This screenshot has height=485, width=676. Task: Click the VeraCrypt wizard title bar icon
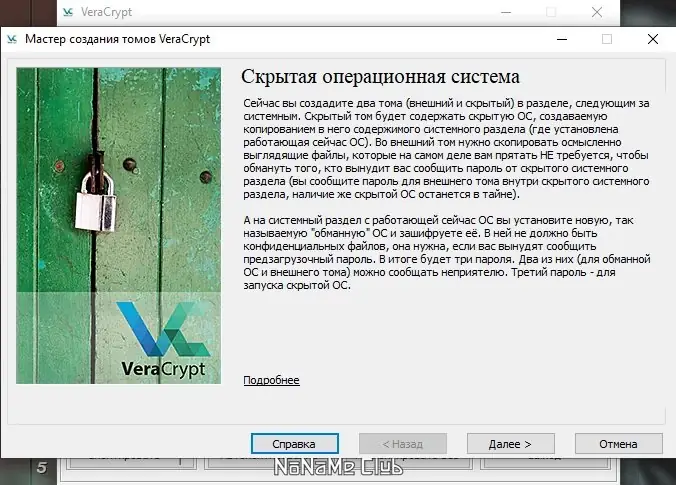[x=12, y=39]
